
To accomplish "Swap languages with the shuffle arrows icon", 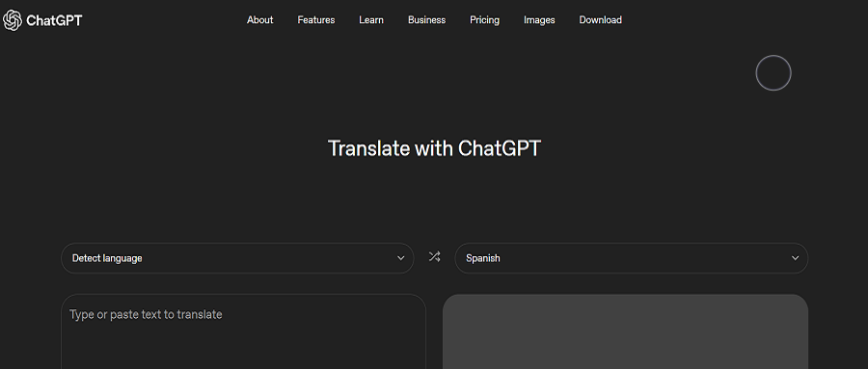I will point(435,256).
